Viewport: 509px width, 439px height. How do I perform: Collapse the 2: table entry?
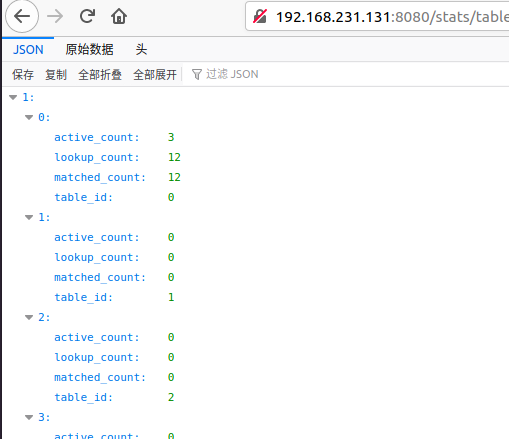pos(29,317)
